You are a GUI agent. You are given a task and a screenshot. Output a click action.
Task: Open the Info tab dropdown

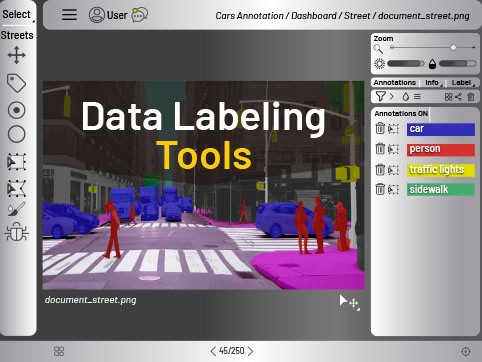click(433, 83)
